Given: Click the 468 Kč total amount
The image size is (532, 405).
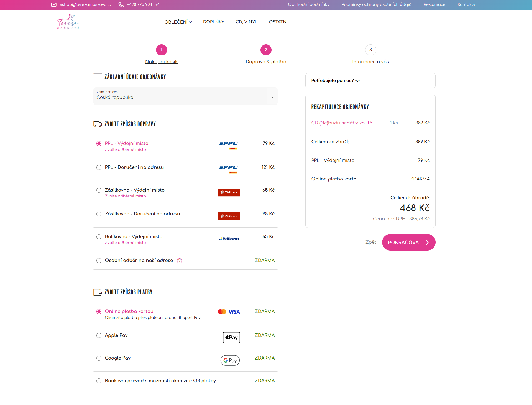Looking at the screenshot, I should click(x=415, y=208).
